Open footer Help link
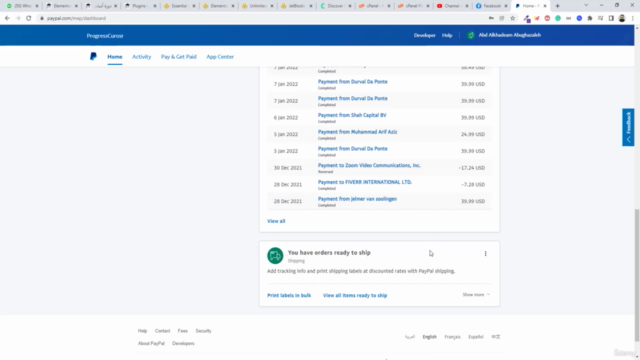640x360 pixels. tap(142, 331)
